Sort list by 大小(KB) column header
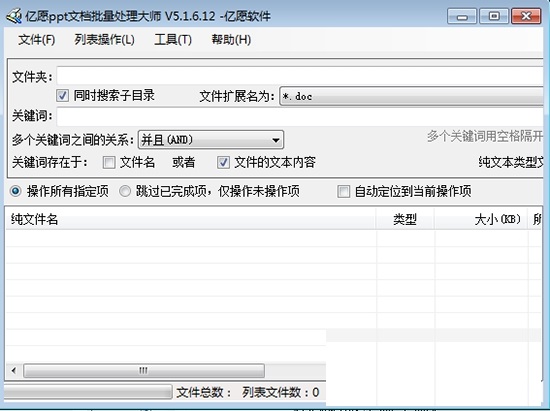Screen dimensions: 550x411 click(481, 220)
